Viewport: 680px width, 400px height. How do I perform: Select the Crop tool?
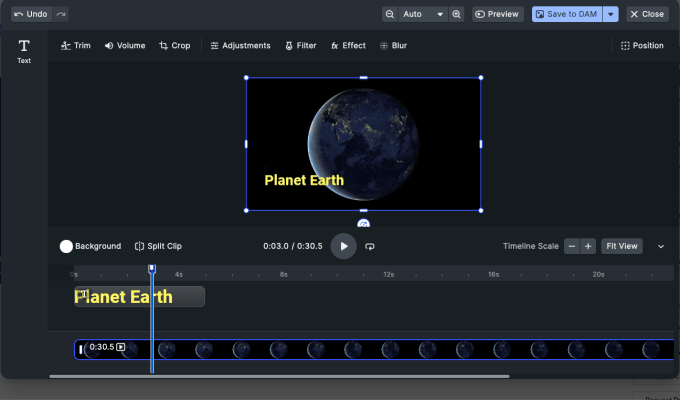coord(174,46)
